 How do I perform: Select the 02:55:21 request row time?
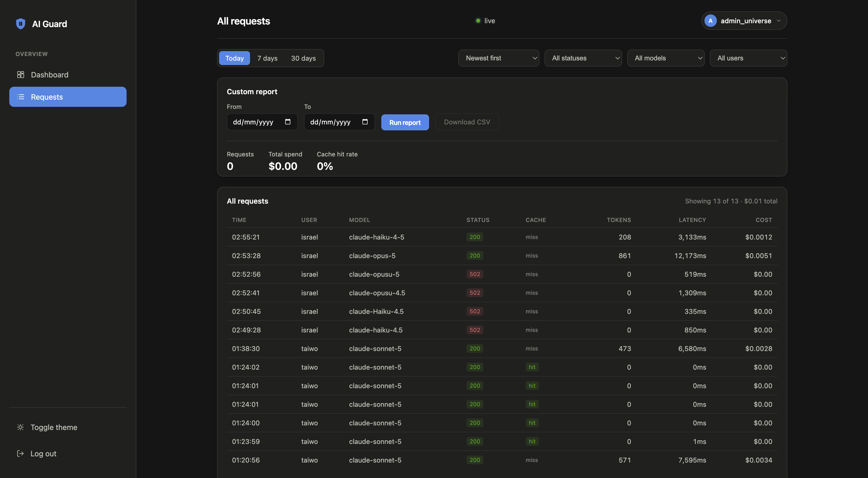(246, 237)
